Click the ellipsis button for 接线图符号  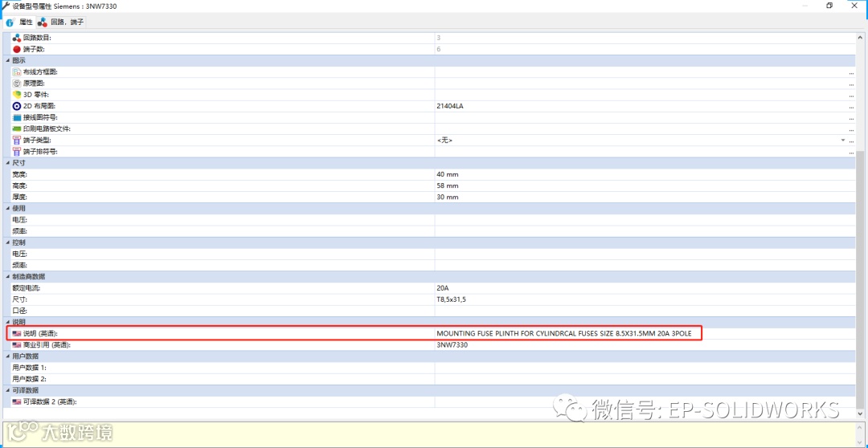click(x=851, y=118)
